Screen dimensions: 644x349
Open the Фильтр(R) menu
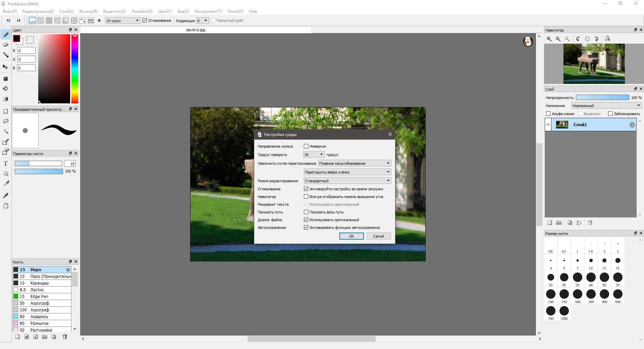(89, 11)
